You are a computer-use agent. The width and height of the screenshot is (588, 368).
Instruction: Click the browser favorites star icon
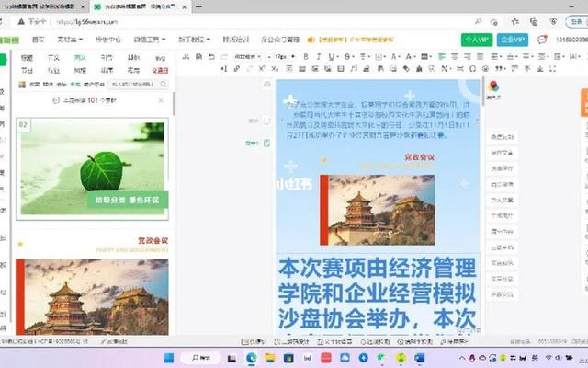(515, 22)
